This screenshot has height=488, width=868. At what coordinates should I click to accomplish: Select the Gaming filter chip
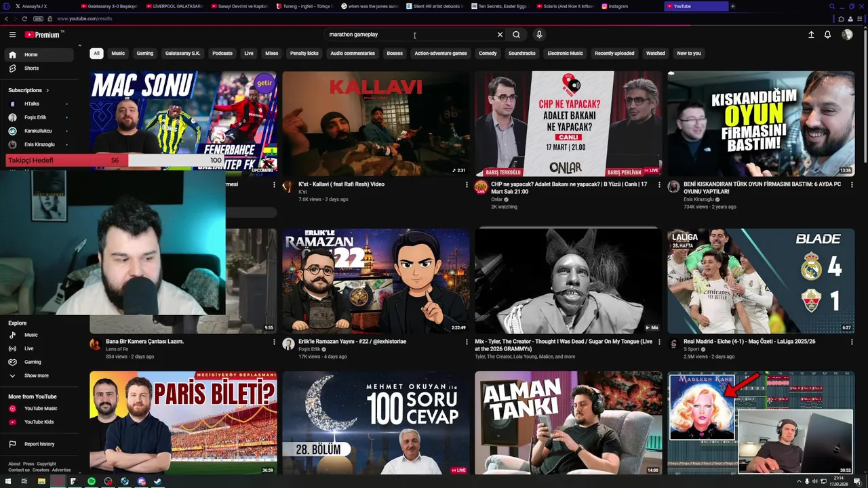pos(145,54)
